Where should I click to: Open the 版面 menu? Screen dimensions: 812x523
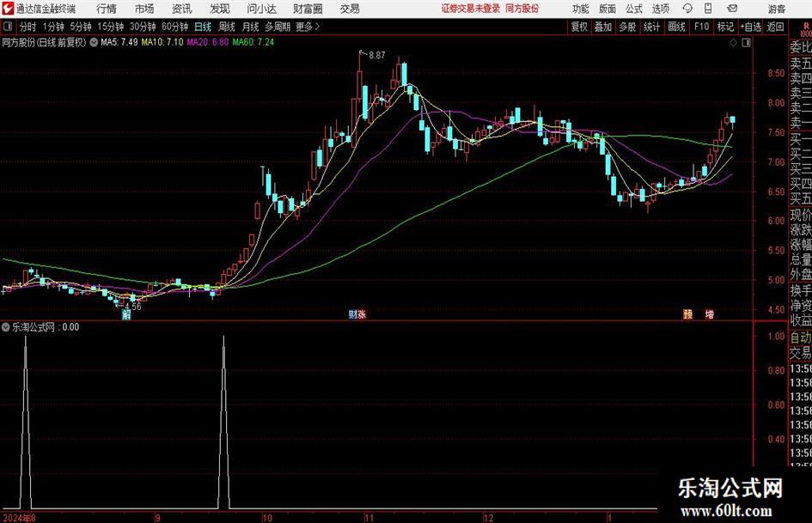pyautogui.click(x=607, y=9)
